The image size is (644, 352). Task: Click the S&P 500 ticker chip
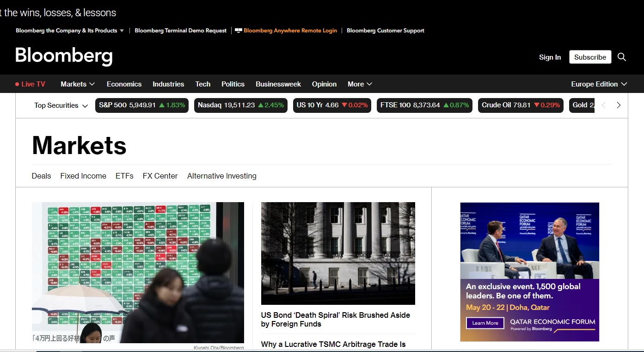[x=142, y=105]
